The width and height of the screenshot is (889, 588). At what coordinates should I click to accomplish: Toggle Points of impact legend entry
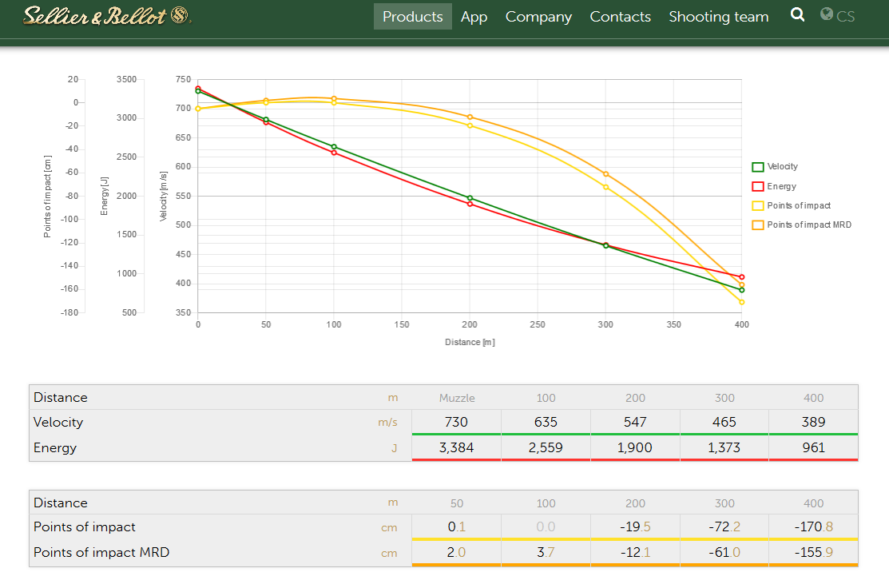(x=799, y=205)
